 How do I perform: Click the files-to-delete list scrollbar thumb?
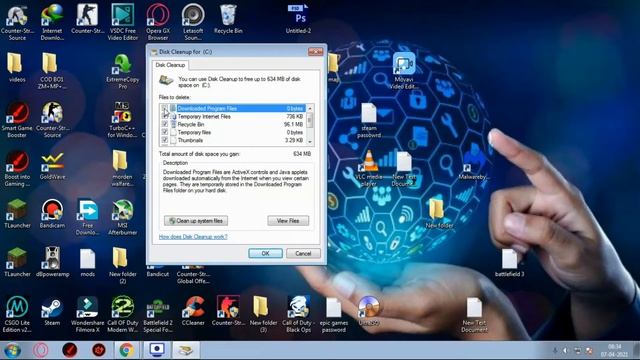point(310,120)
